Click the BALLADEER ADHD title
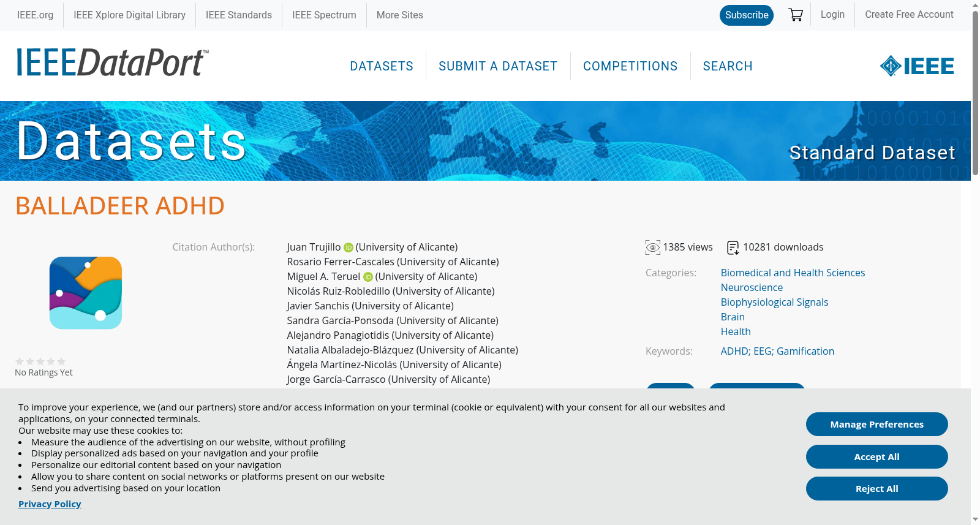Image resolution: width=980 pixels, height=525 pixels. coord(120,206)
